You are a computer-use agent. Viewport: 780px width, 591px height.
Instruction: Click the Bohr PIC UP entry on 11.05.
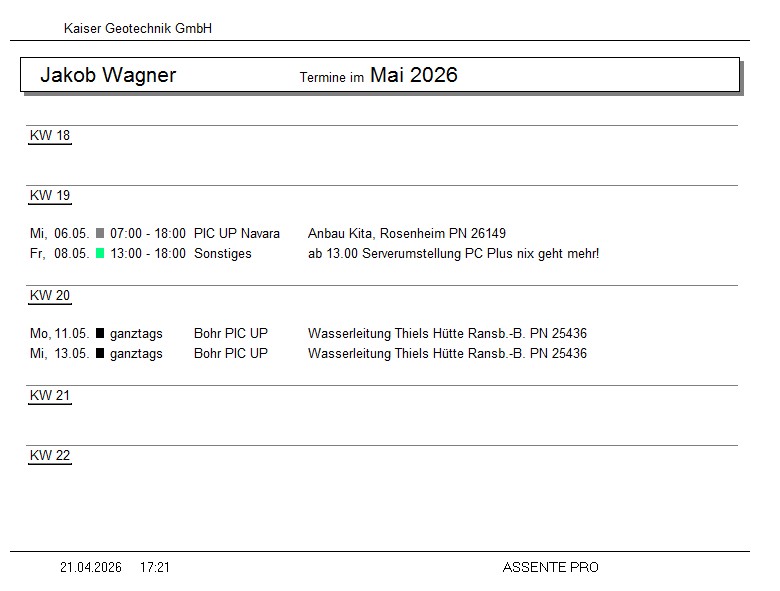pyautogui.click(x=231, y=334)
